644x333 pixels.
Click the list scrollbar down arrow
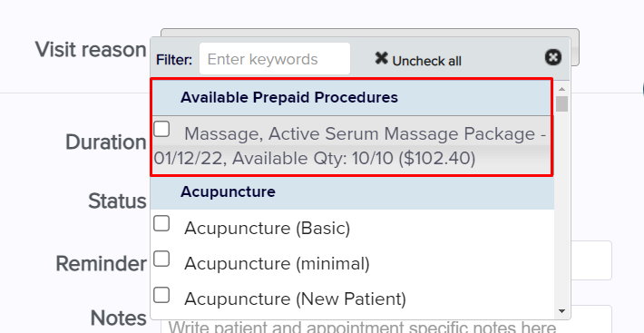561,311
